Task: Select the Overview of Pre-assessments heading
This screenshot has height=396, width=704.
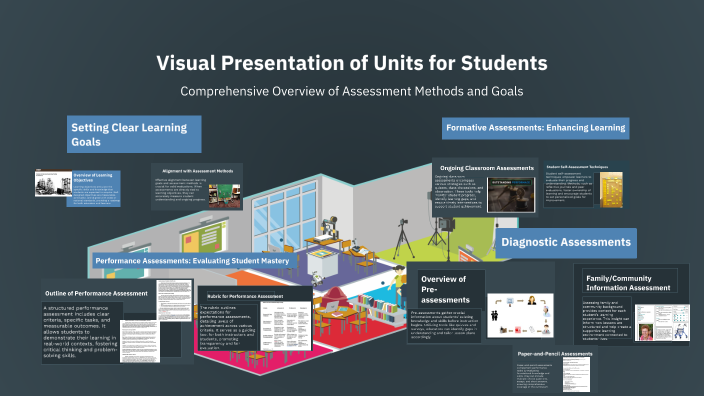Action: 445,290
